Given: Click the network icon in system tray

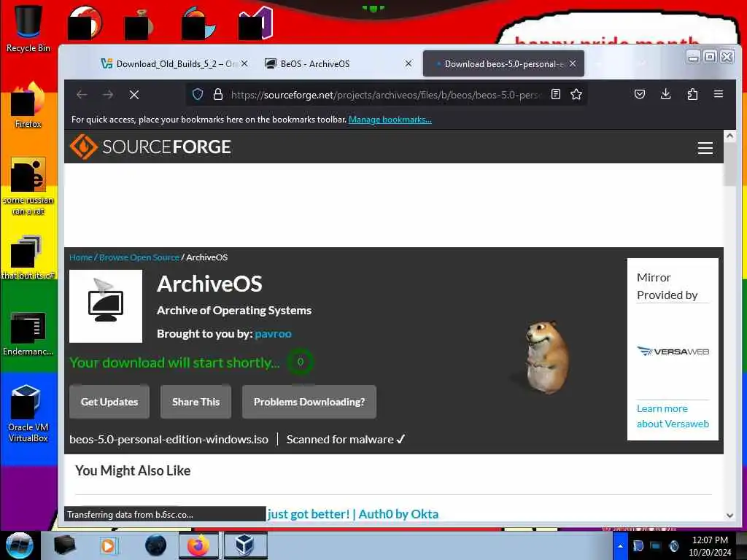Looking at the screenshot, I should [x=656, y=545].
